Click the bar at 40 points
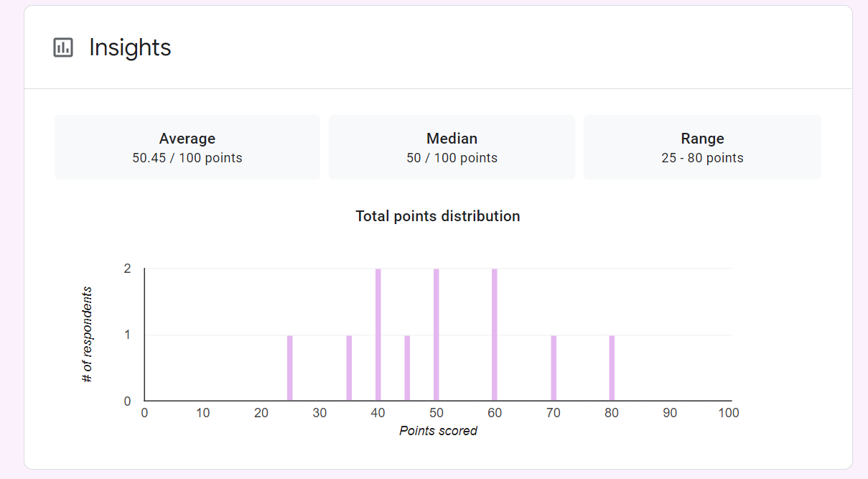 click(x=378, y=335)
